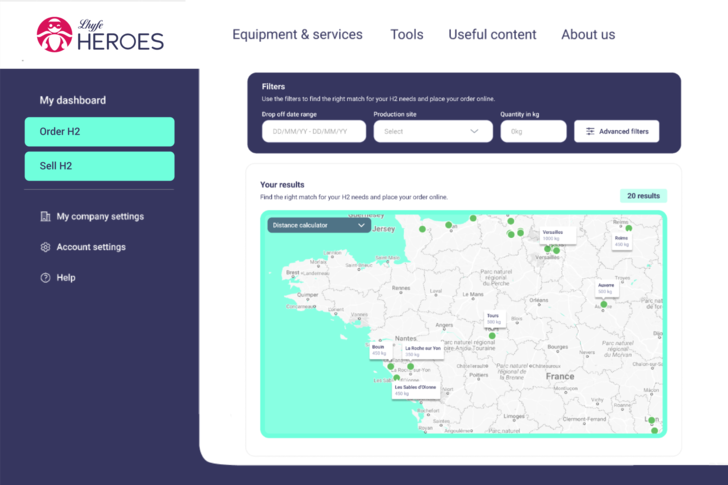Select the Auxerre map marker label
Image resolution: width=728 pixels, height=485 pixels.
605,288
